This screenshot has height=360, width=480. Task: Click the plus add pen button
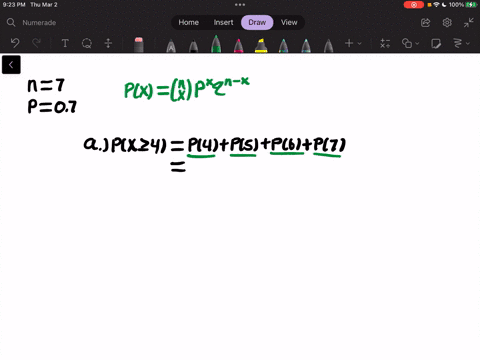(349, 43)
